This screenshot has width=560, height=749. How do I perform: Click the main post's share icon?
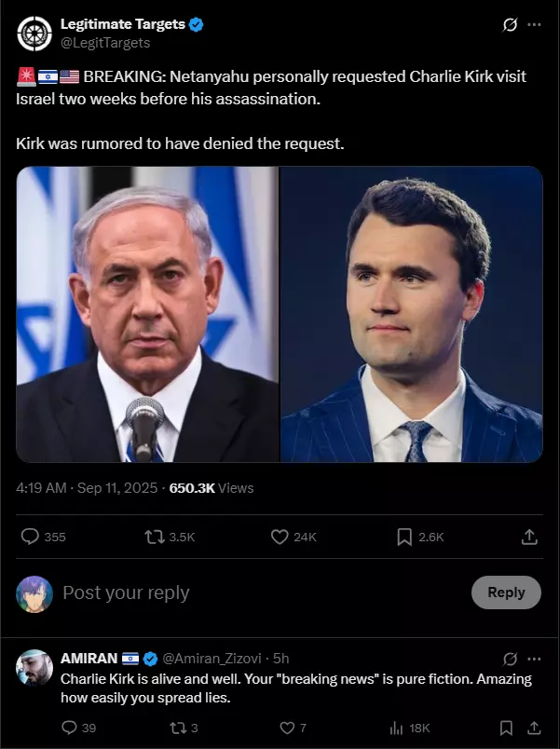529,537
